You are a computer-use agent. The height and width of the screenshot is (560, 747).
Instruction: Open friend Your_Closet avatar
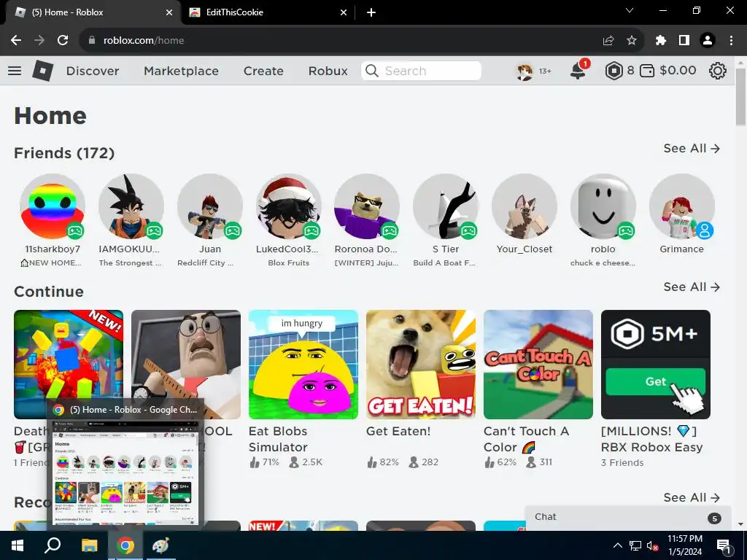(x=525, y=206)
